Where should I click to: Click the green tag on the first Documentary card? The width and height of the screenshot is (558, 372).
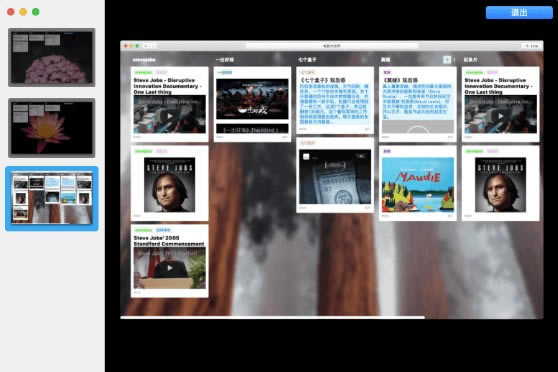coord(143,73)
